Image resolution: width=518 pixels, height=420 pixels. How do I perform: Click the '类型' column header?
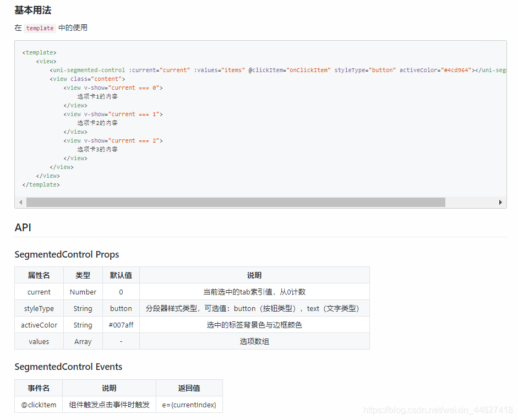[83, 275]
